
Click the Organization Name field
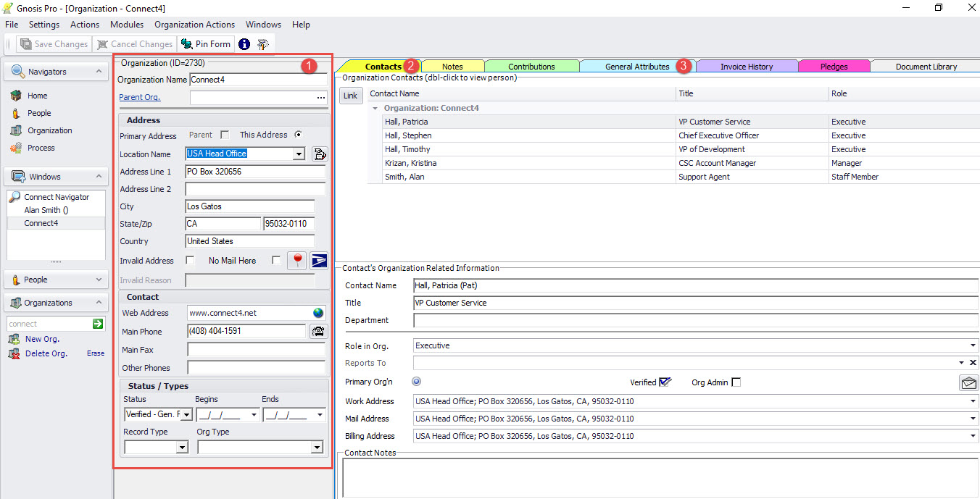[x=257, y=80]
